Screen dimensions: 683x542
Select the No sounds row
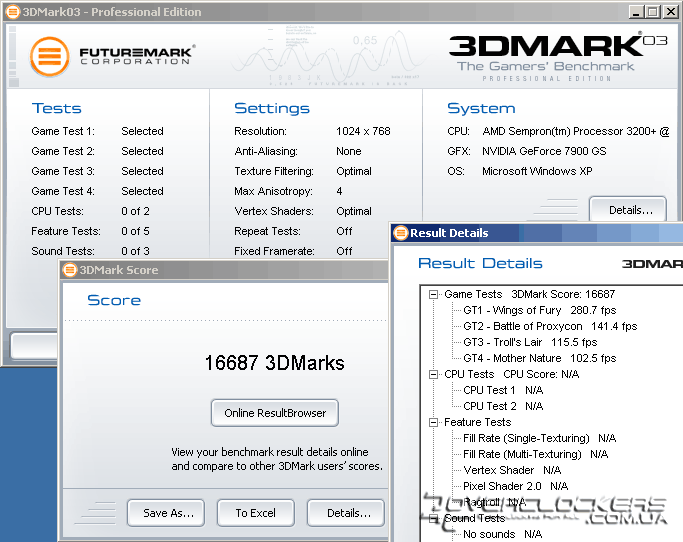point(503,534)
